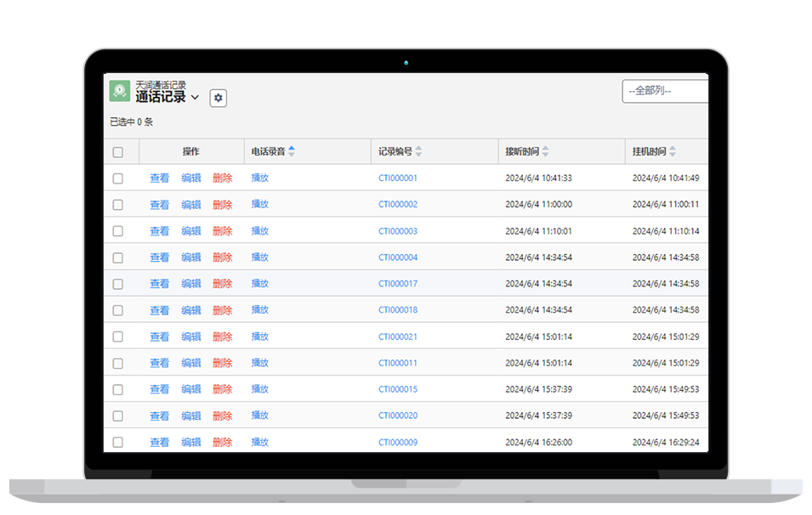Image resolution: width=812 pixels, height=515 pixels.
Task: Click 操作 column header
Action: [x=190, y=152]
